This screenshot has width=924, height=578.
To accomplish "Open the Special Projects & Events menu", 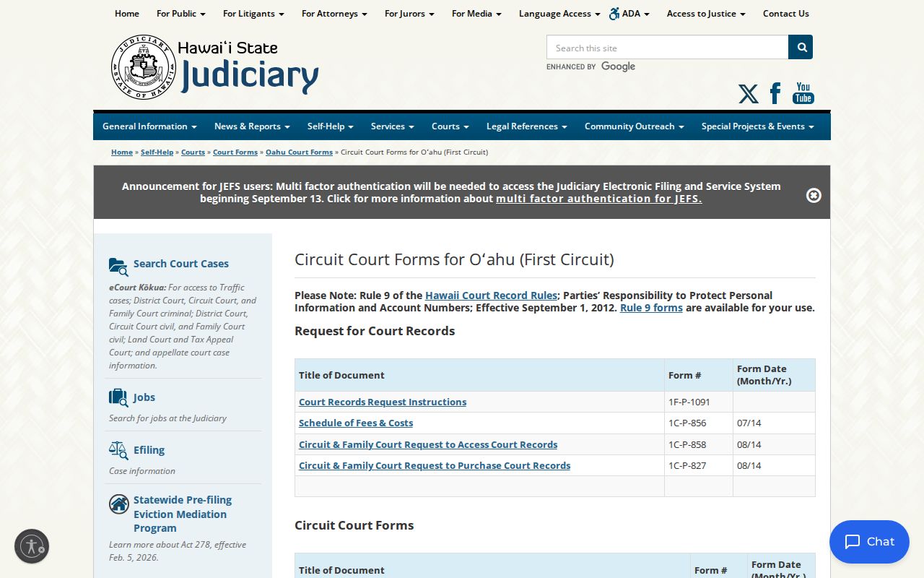I will point(758,126).
